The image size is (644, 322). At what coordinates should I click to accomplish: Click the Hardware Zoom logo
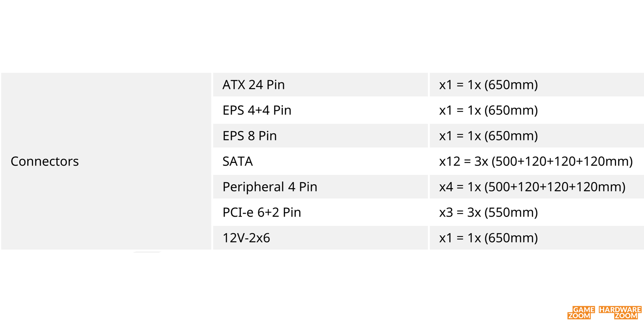point(620,313)
